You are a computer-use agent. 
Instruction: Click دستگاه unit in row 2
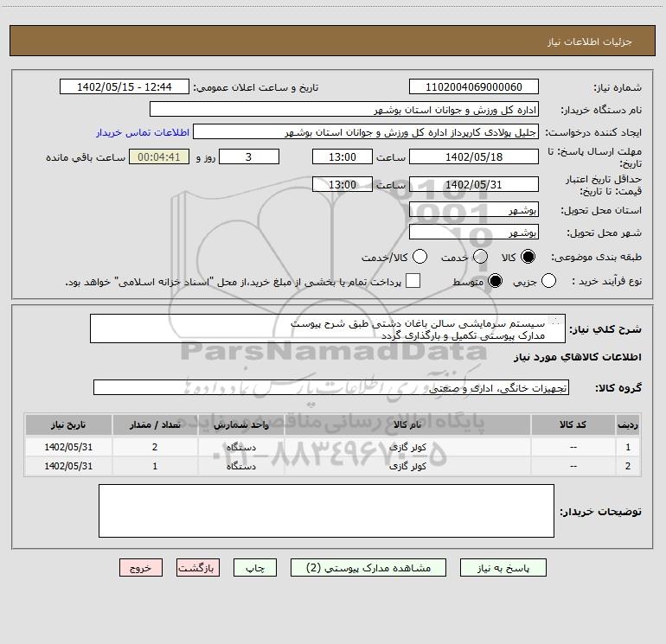[240, 466]
